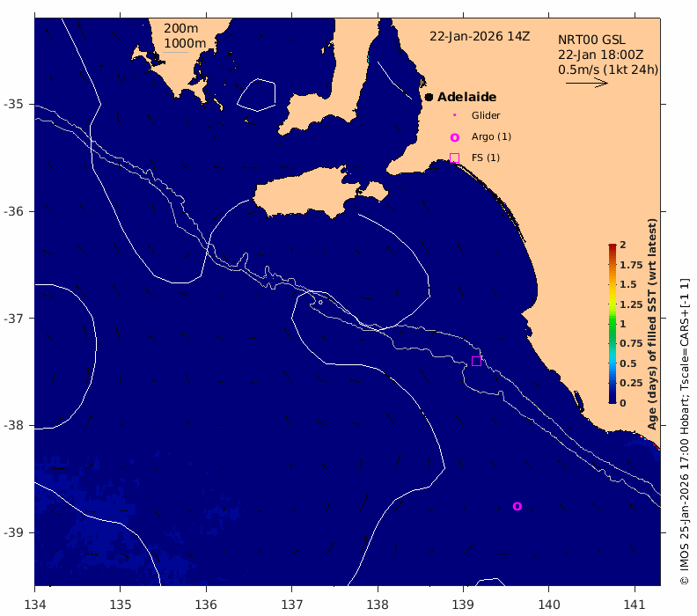This screenshot has height=616, width=697.
Task: Click the 1000m contour legend label
Action: [x=185, y=43]
